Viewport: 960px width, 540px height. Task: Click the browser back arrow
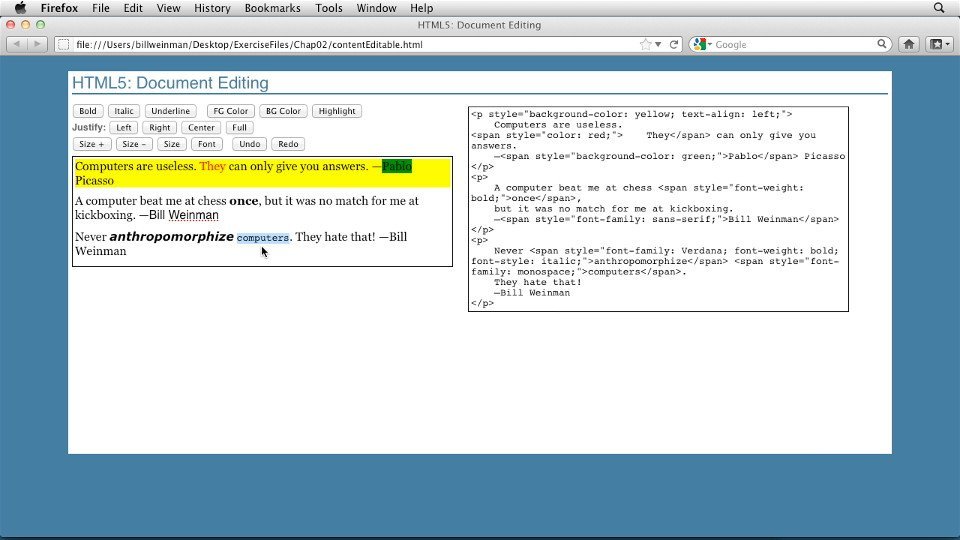click(x=17, y=44)
